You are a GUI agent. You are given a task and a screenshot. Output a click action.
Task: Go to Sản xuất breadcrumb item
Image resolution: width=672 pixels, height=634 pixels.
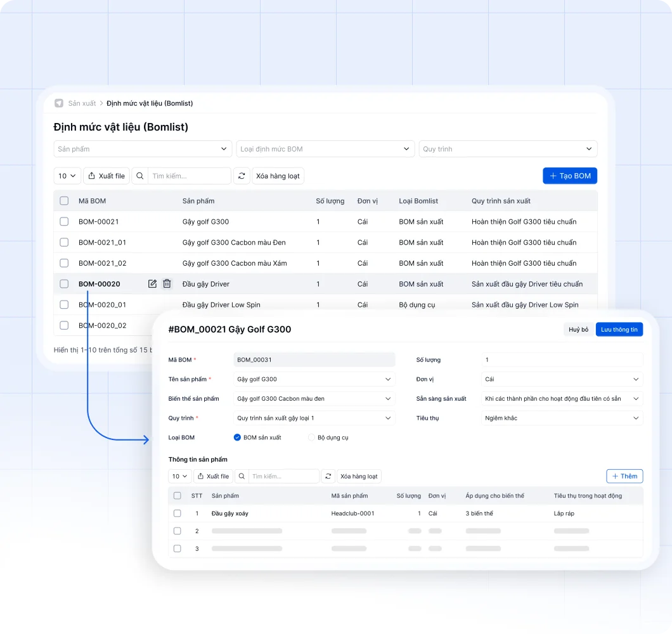coord(82,103)
